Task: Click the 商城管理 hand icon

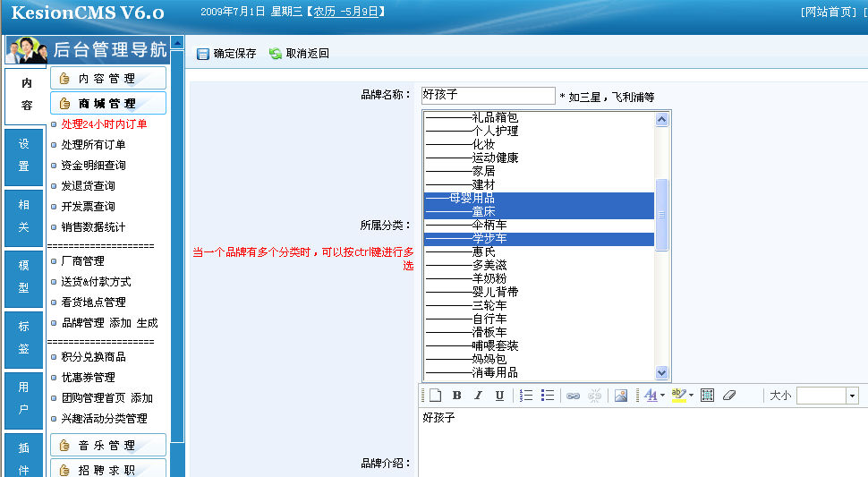Action: pos(64,104)
